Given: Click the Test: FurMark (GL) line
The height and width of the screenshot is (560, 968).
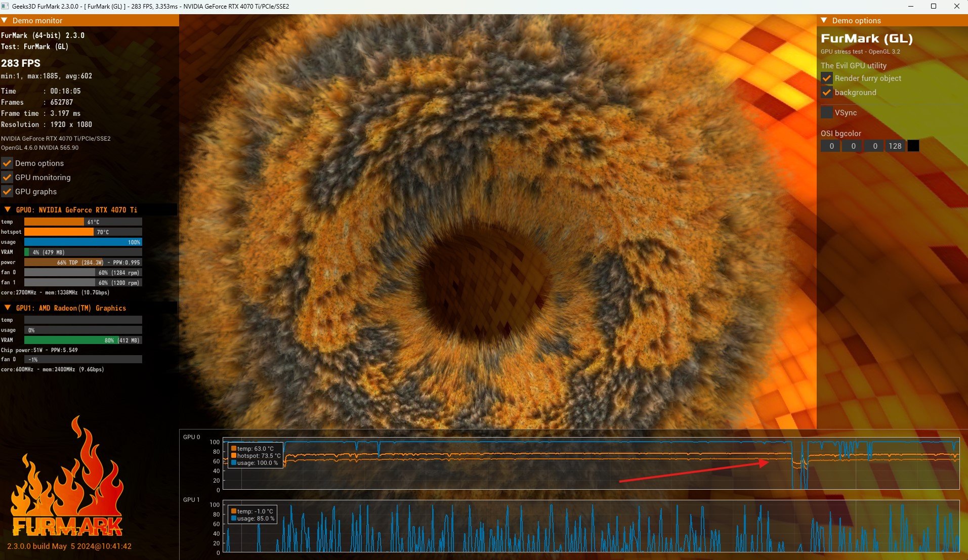Looking at the screenshot, I should [34, 47].
